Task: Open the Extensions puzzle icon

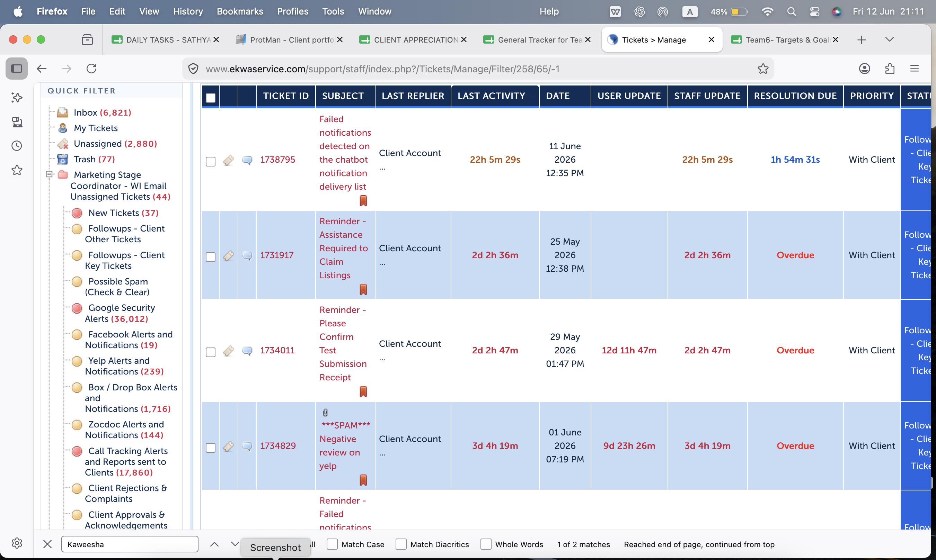Action: pyautogui.click(x=890, y=69)
